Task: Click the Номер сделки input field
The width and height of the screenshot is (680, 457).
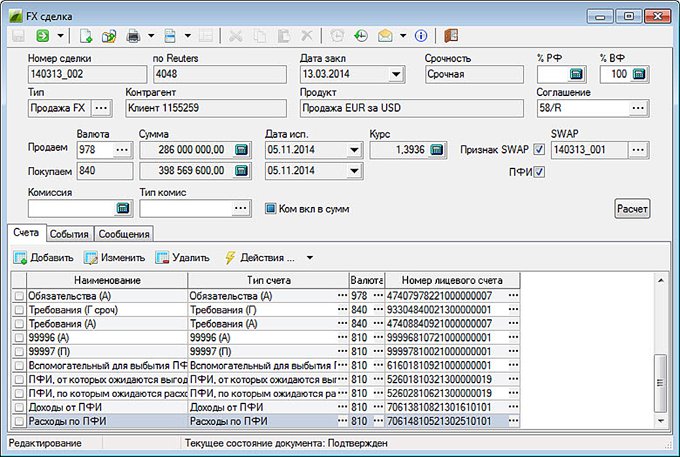Action: 85,75
